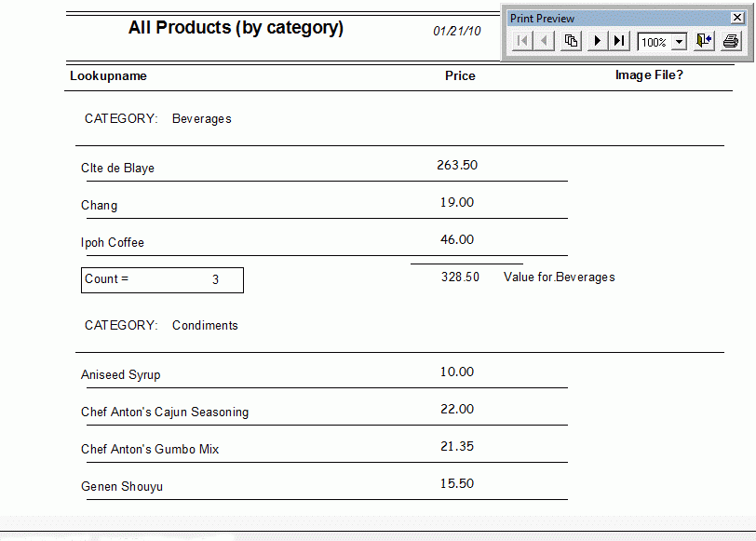Go to first page of preview
The height and width of the screenshot is (541, 756).
(x=522, y=41)
